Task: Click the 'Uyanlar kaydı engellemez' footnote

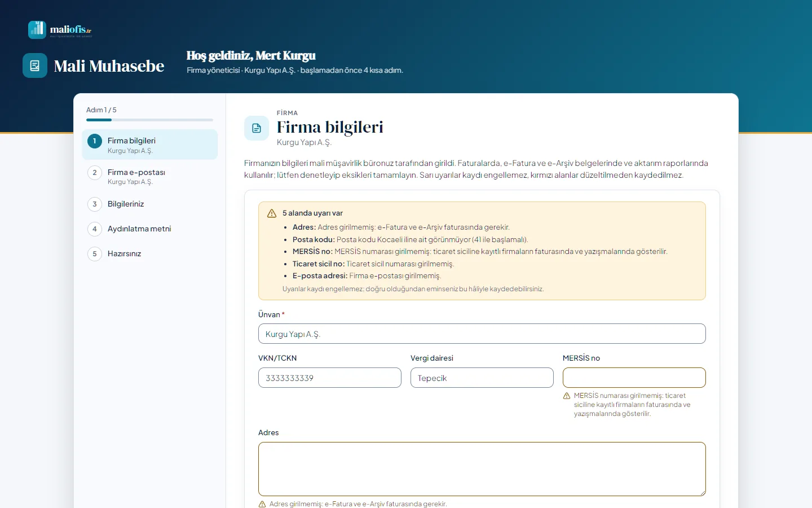Action: click(413, 288)
